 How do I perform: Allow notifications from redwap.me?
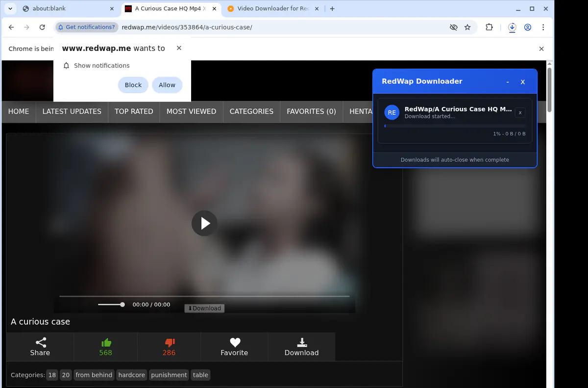[x=167, y=85]
